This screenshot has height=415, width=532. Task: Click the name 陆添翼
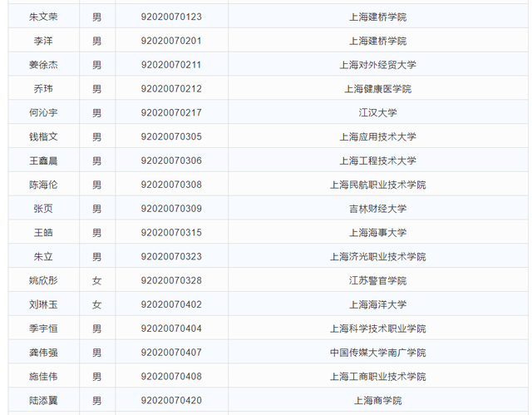tap(43, 400)
